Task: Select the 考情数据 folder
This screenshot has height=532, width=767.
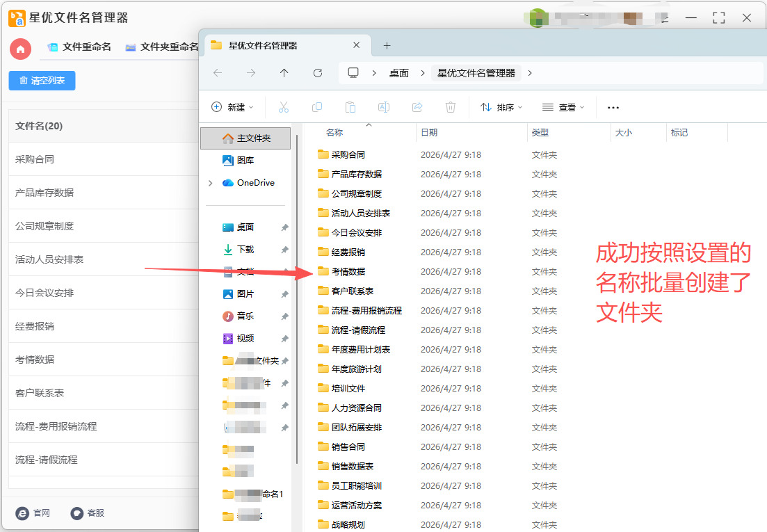Action: point(348,272)
